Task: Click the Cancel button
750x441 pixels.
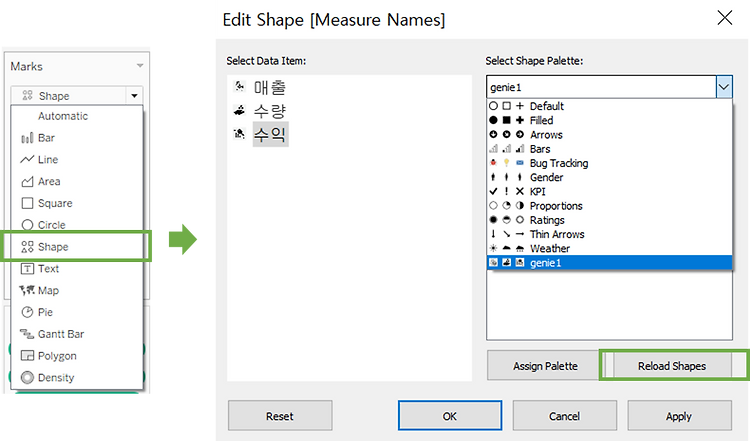Action: click(564, 416)
